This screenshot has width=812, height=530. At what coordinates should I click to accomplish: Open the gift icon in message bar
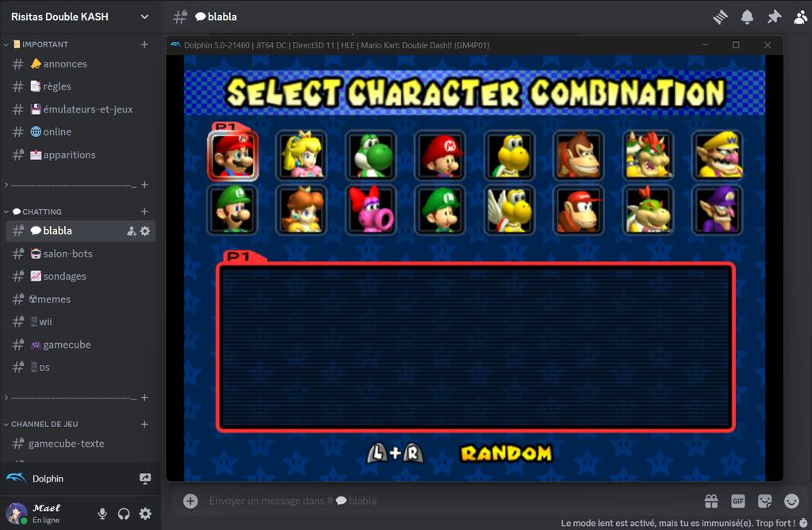pyautogui.click(x=711, y=501)
